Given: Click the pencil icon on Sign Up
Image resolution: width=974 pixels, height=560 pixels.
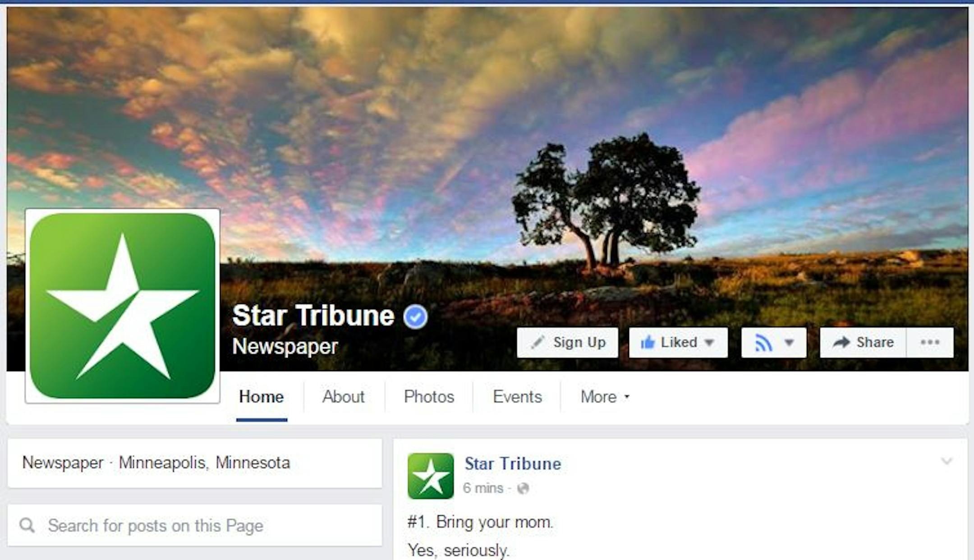Looking at the screenshot, I should pyautogui.click(x=538, y=343).
